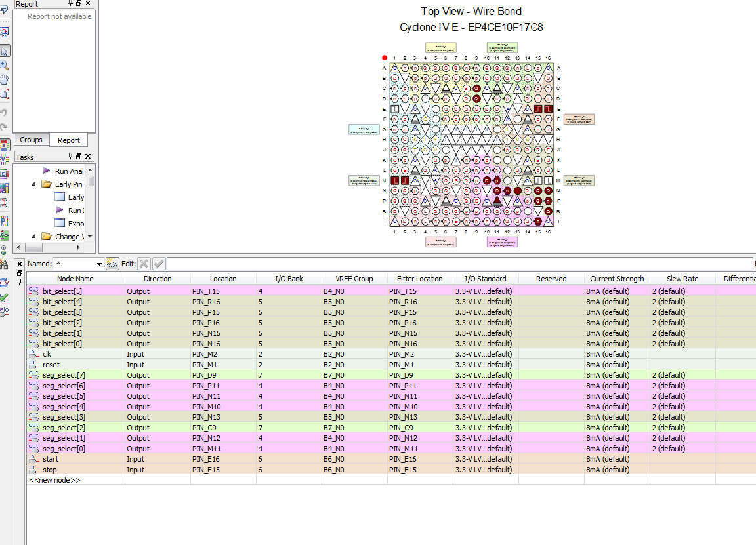Click the Edit accept checkmark button
Viewport: 756px width, 545px height.
tap(159, 264)
